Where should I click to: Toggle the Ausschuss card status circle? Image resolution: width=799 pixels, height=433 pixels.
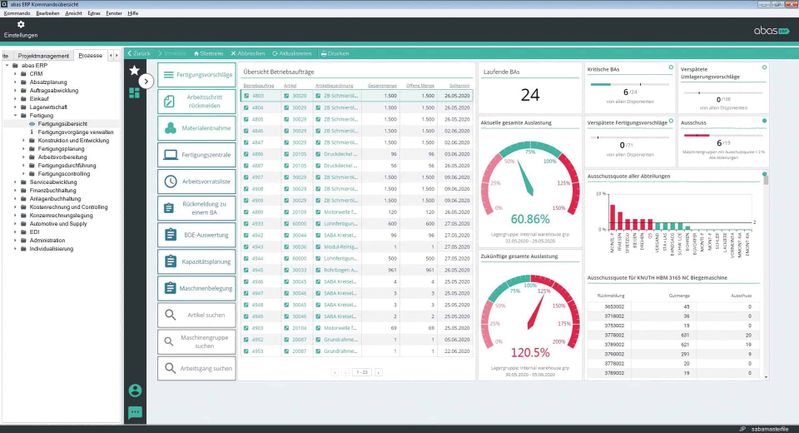pyautogui.click(x=764, y=121)
